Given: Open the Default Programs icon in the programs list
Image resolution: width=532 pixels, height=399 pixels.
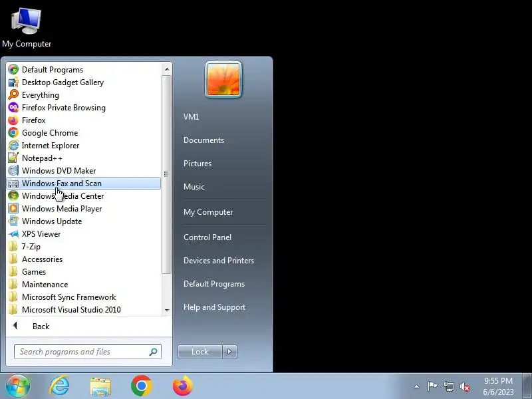Looking at the screenshot, I should point(13,70).
